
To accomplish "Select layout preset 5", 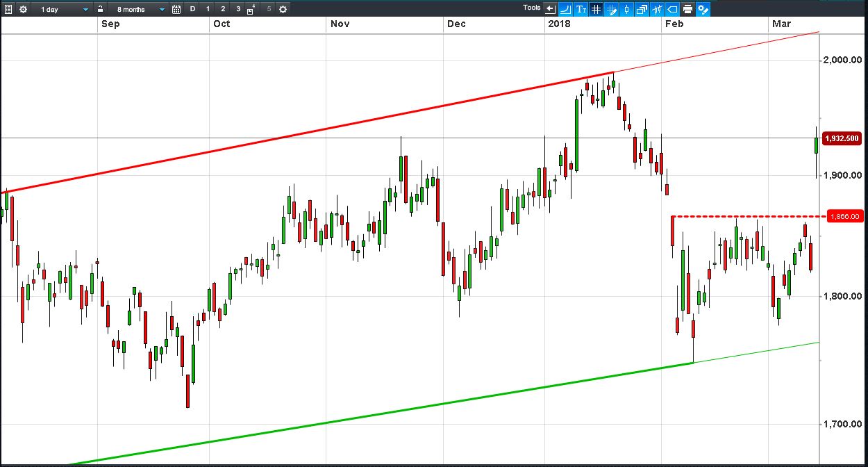I will coord(269,9).
